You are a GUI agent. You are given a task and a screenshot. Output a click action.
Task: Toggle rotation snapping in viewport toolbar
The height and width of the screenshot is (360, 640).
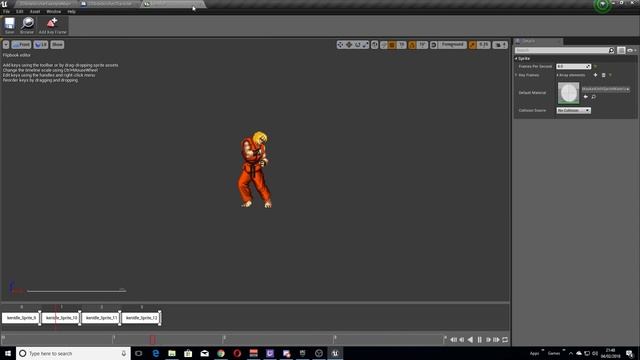coord(412,44)
